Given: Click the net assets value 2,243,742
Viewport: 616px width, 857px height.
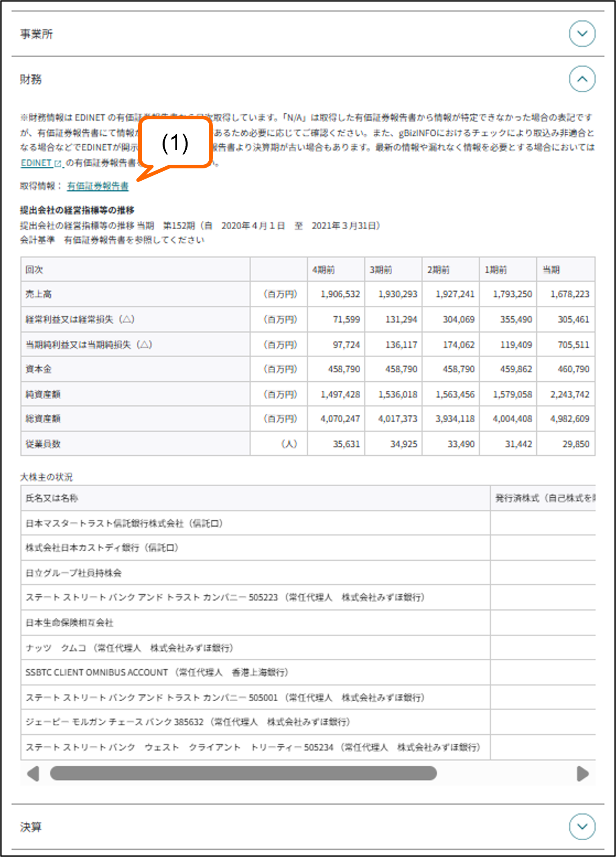Looking at the screenshot, I should point(570,394).
